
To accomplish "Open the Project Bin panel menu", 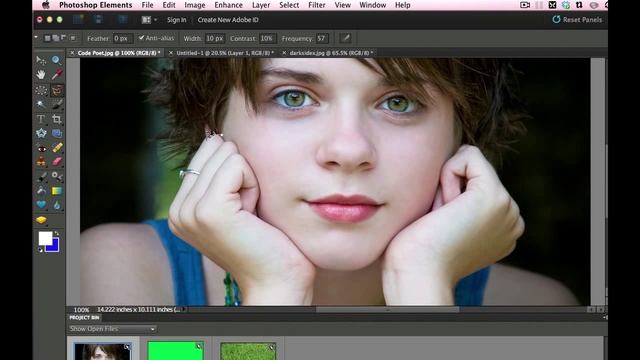I will (x=605, y=317).
